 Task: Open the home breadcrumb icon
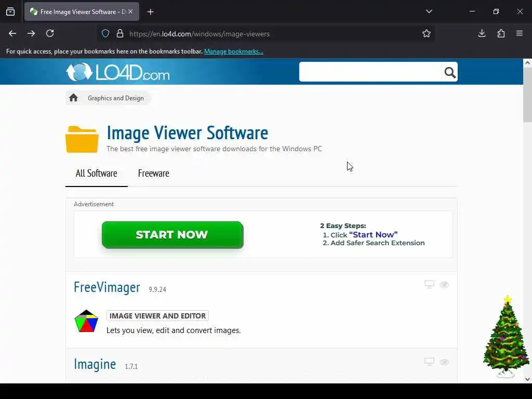[x=73, y=98]
